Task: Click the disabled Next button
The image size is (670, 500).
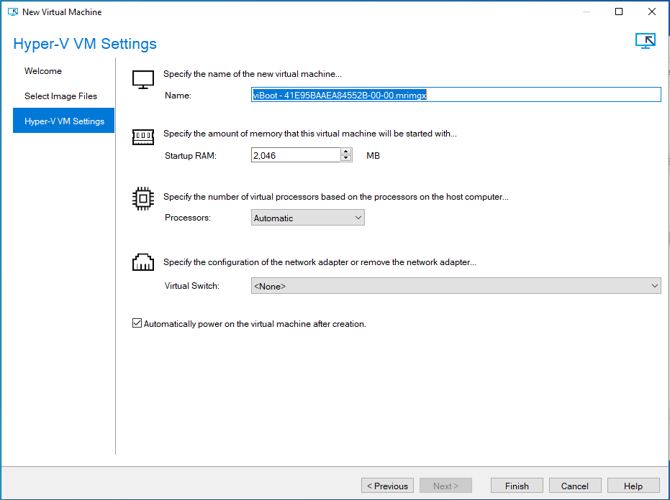Action: tap(446, 486)
